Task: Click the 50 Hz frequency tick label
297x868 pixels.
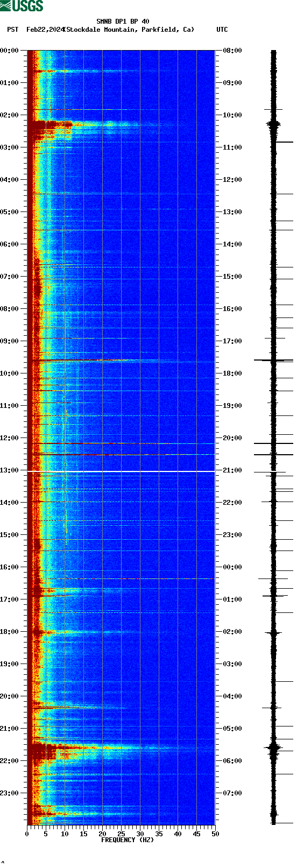Action: 215,834
